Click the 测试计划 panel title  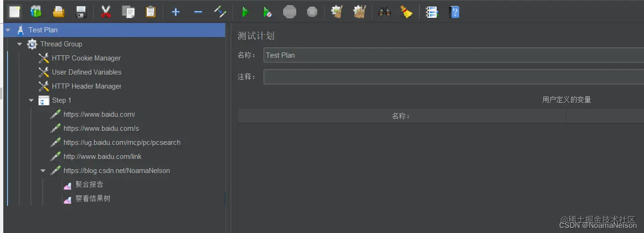click(256, 36)
